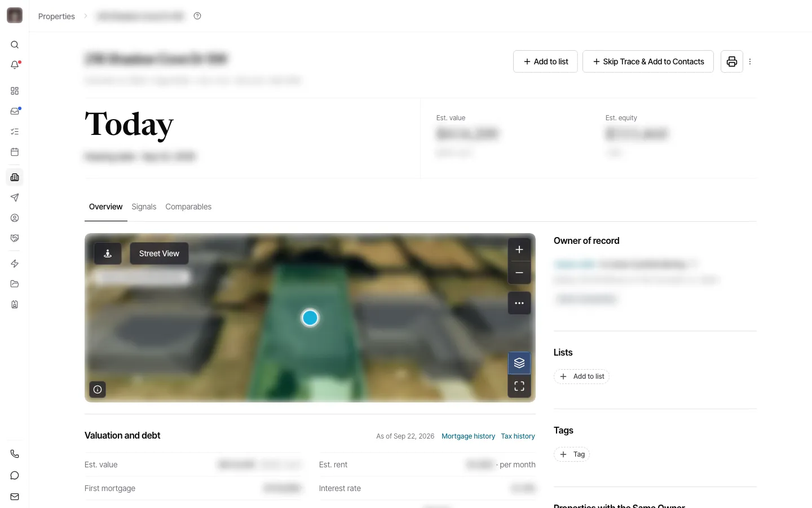This screenshot has width=812, height=508.
Task: Click Skip Trace & Add to Contacts
Action: [648, 62]
